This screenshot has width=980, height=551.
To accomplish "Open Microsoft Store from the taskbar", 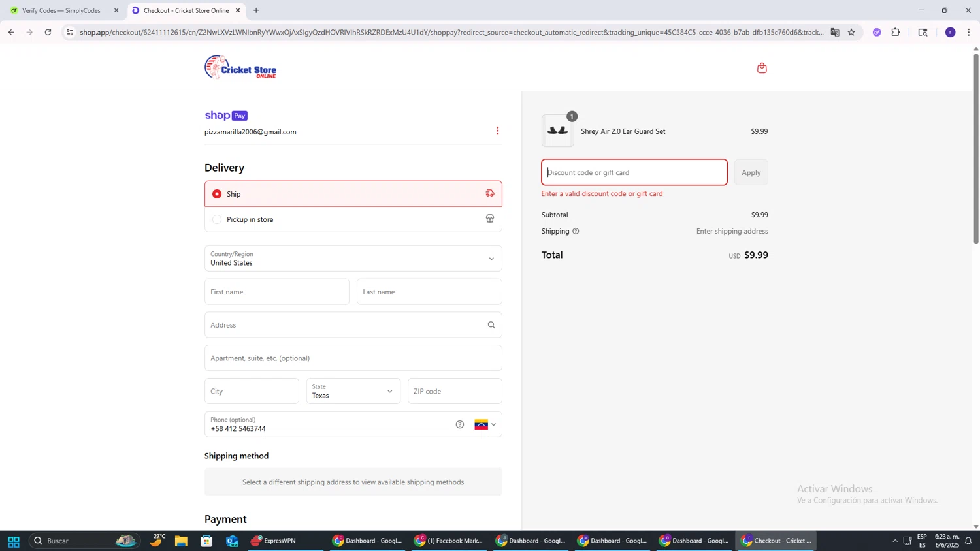I will coord(206,541).
